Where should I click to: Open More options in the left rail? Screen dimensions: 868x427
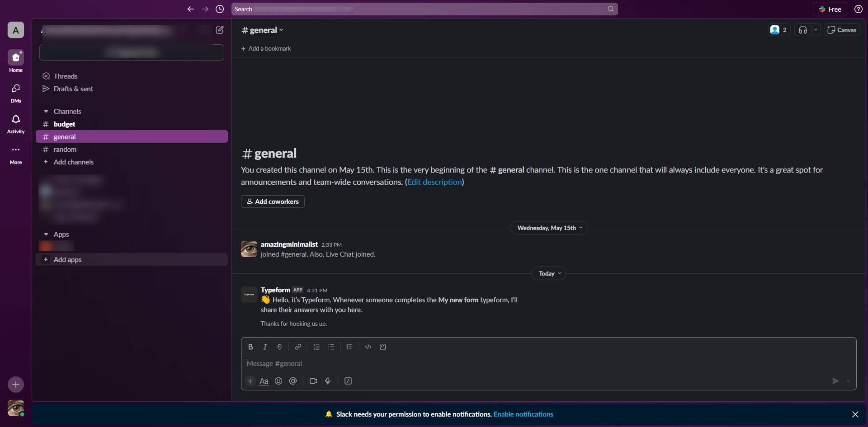pos(16,154)
